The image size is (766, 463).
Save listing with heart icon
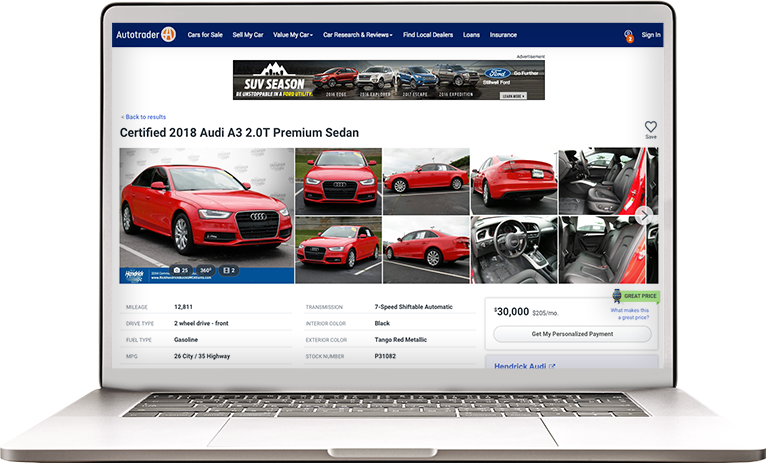tap(651, 129)
